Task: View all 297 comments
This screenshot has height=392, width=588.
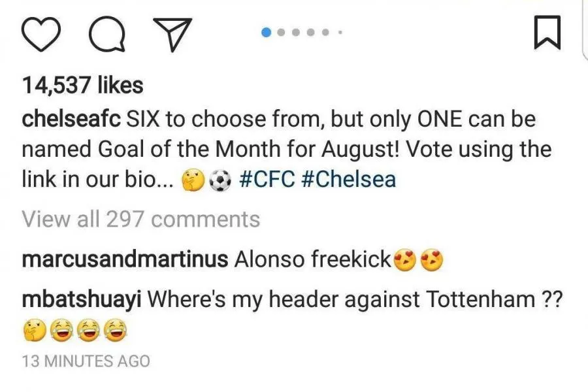Action: (140, 219)
